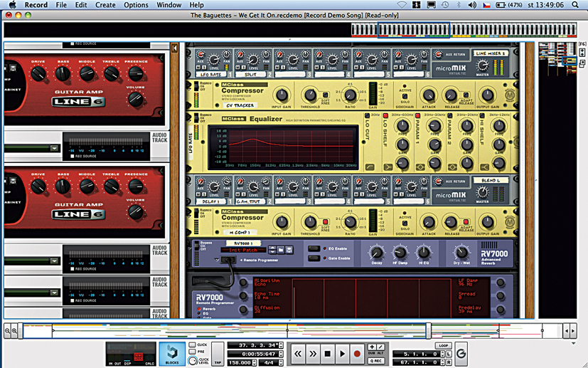Viewport: 588px width, 368px height.
Task: Open the Window menu
Action: point(169,5)
